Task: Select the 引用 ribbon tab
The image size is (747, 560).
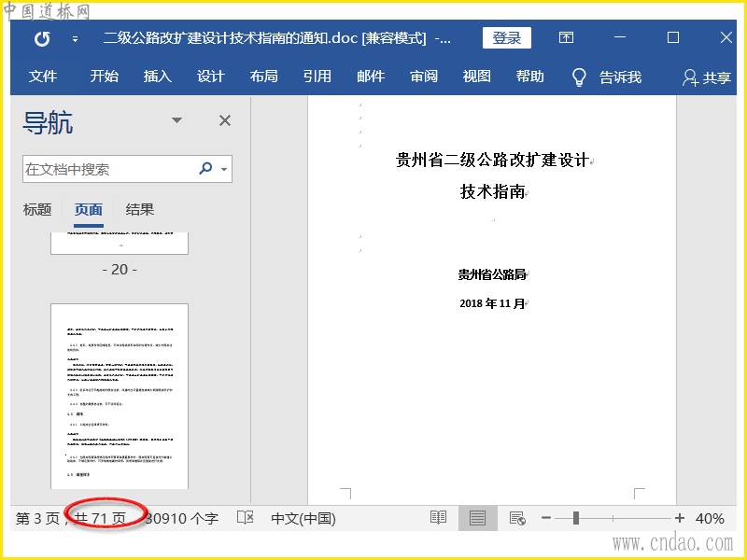Action: point(317,77)
